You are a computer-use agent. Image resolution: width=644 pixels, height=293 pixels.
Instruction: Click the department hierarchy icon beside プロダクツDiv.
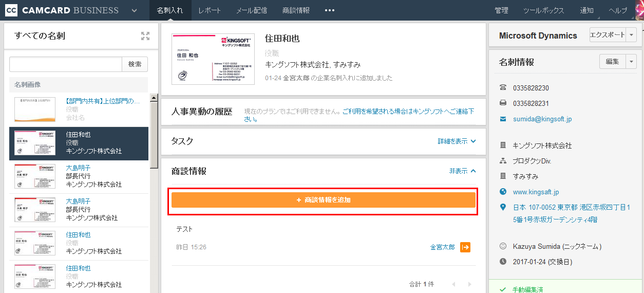(503, 161)
